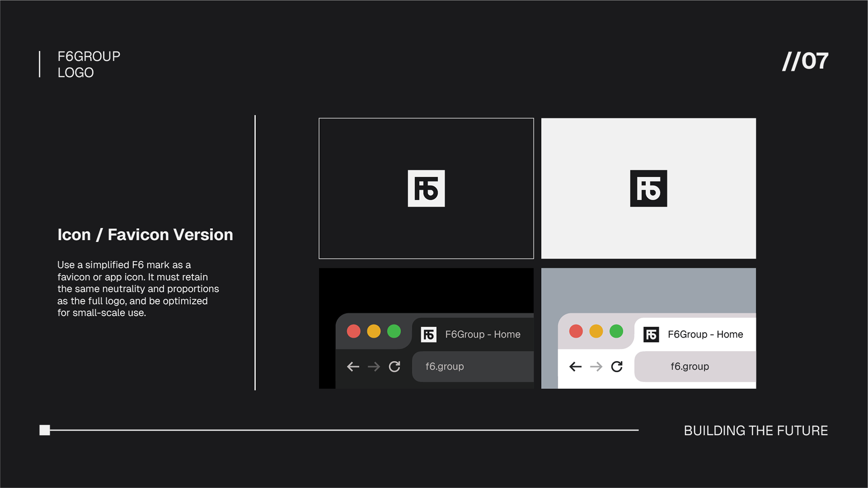Click the F6 favicon in the light browser tab
868x488 pixels.
tap(651, 334)
